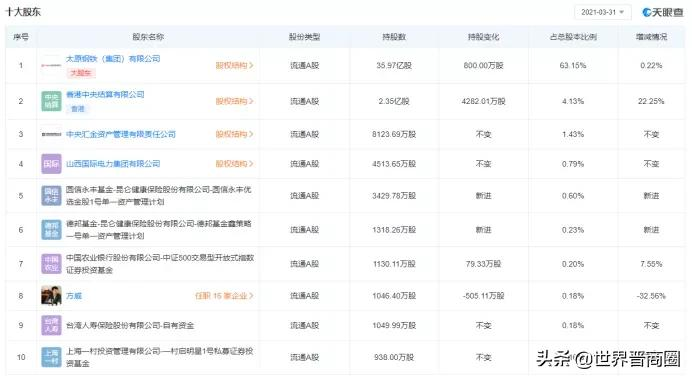This screenshot has height=379, width=692.
Task: Select the -505.11万股 change cell
Action: coord(484,296)
